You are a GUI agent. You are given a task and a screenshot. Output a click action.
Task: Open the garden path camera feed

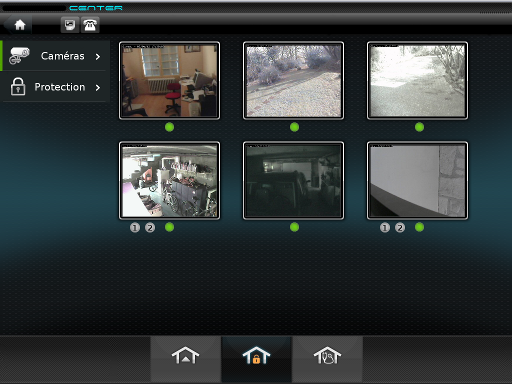click(293, 80)
